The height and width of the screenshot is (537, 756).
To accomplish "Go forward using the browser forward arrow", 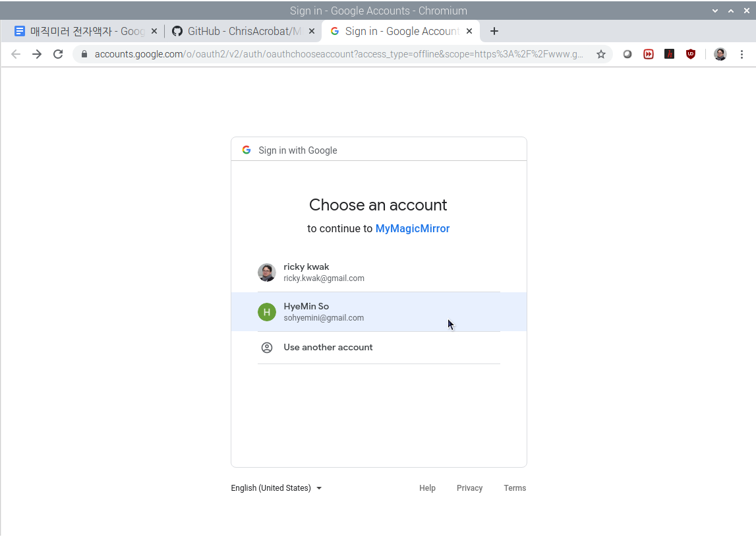I will [x=37, y=54].
